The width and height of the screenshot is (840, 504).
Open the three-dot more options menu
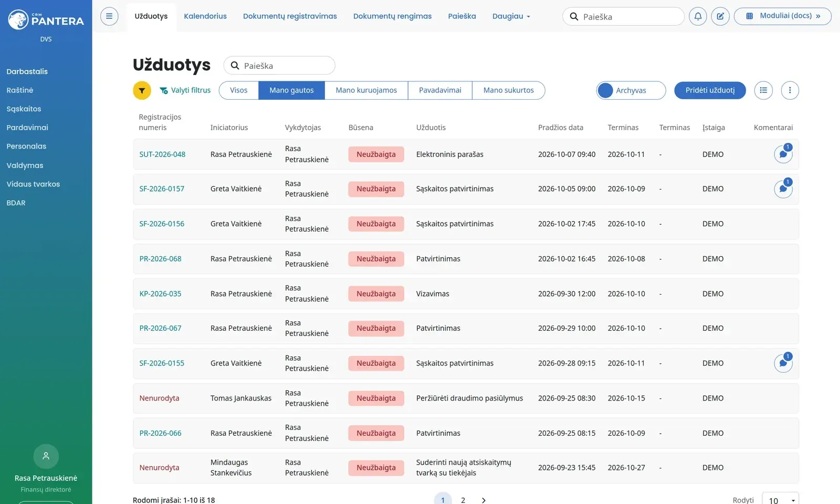[x=790, y=90]
